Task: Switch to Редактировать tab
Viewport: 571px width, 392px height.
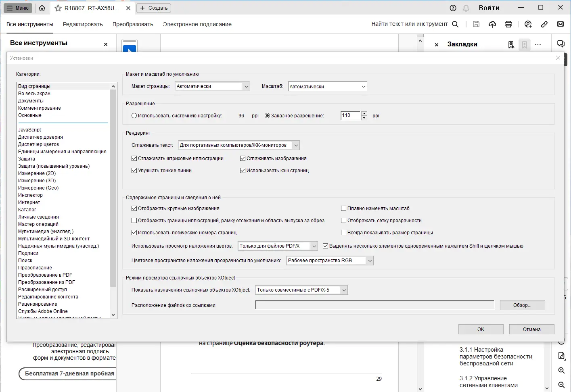Action: click(83, 24)
